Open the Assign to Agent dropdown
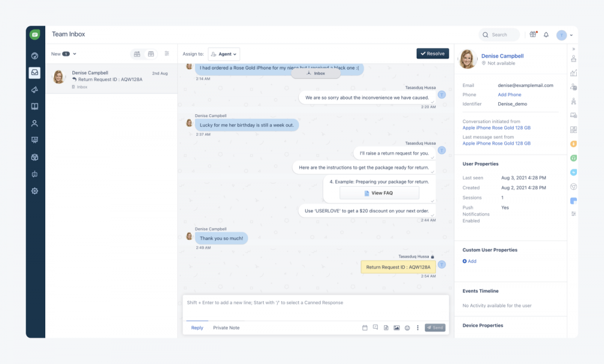 [x=224, y=54]
